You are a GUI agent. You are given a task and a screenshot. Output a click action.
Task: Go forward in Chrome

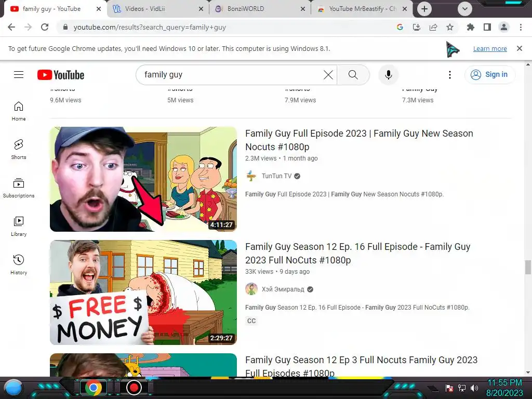click(28, 27)
